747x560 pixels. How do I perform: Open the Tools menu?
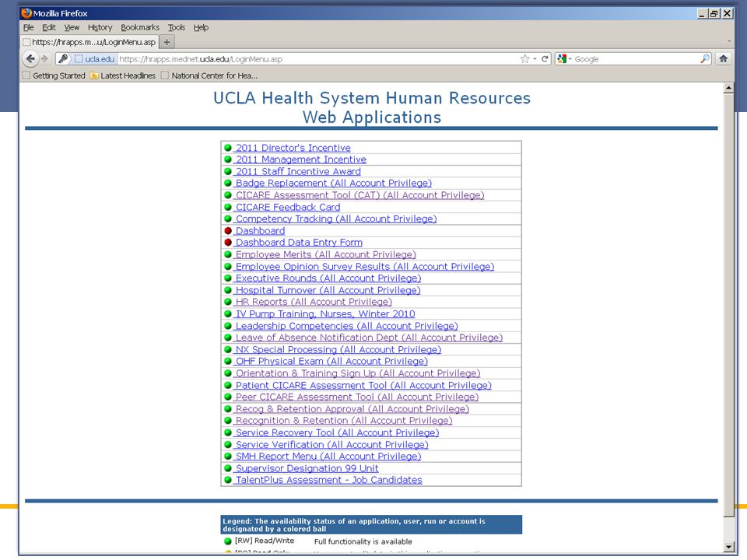[177, 28]
